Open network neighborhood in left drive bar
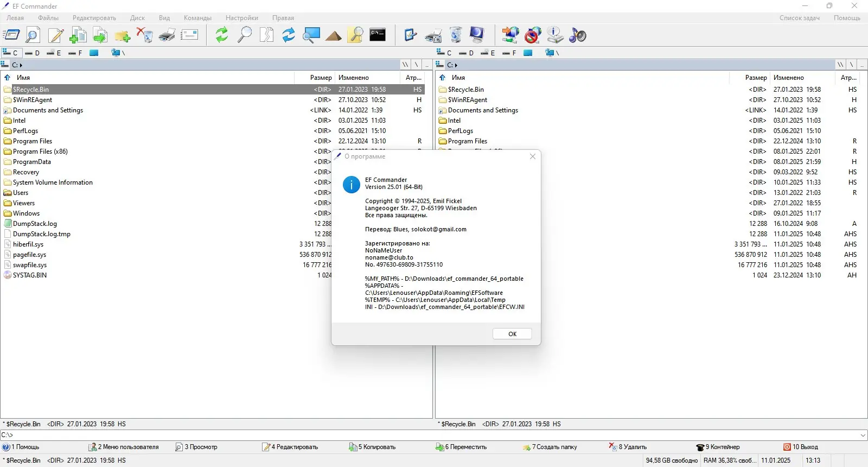The height and width of the screenshot is (467, 868). pyautogui.click(x=118, y=53)
